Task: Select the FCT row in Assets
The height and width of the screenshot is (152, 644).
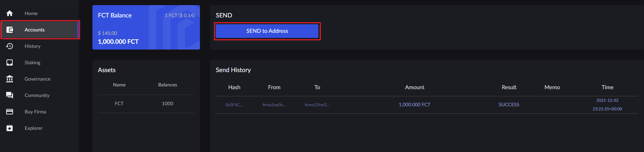Action: pyautogui.click(x=146, y=103)
